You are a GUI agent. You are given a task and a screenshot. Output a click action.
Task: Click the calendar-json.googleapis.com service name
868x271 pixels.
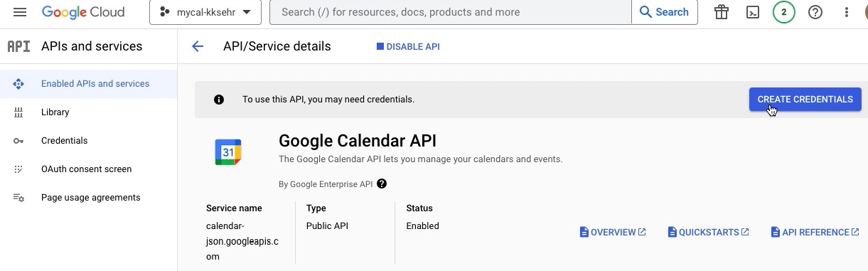tap(242, 241)
